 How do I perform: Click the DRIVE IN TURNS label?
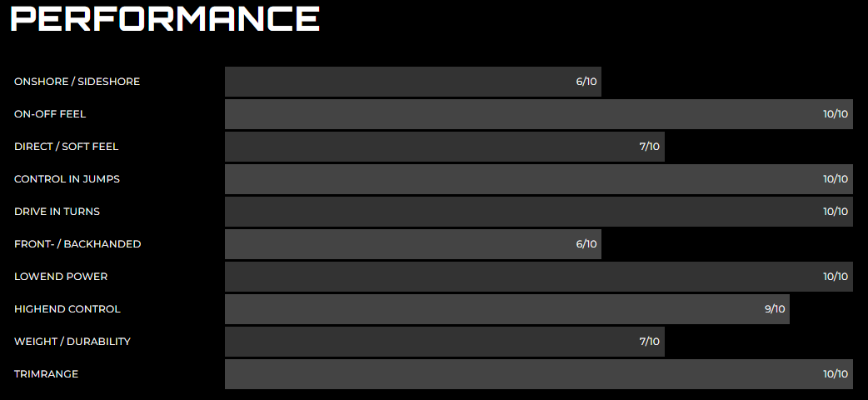(x=57, y=212)
